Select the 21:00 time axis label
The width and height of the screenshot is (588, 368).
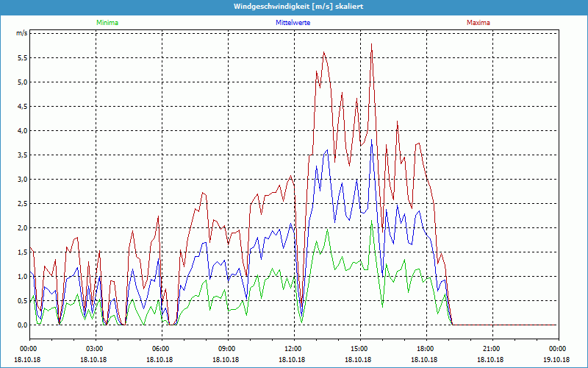click(492, 349)
